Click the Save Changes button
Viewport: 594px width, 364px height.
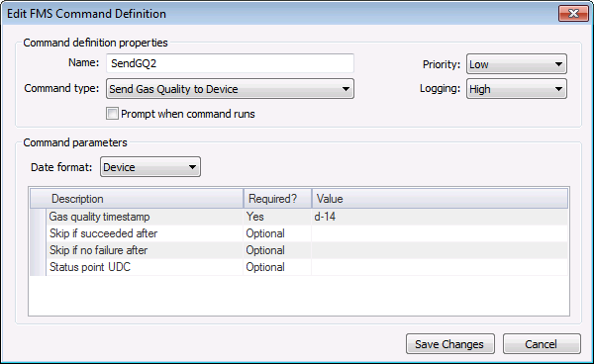450,344
